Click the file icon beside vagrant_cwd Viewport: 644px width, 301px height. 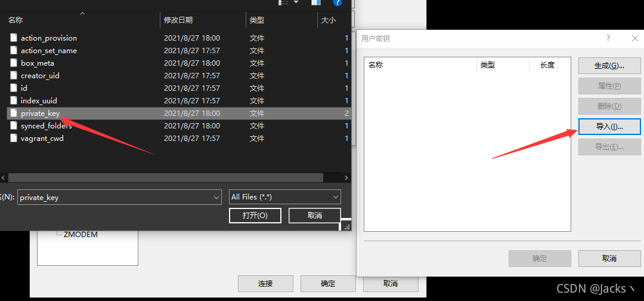coord(14,138)
